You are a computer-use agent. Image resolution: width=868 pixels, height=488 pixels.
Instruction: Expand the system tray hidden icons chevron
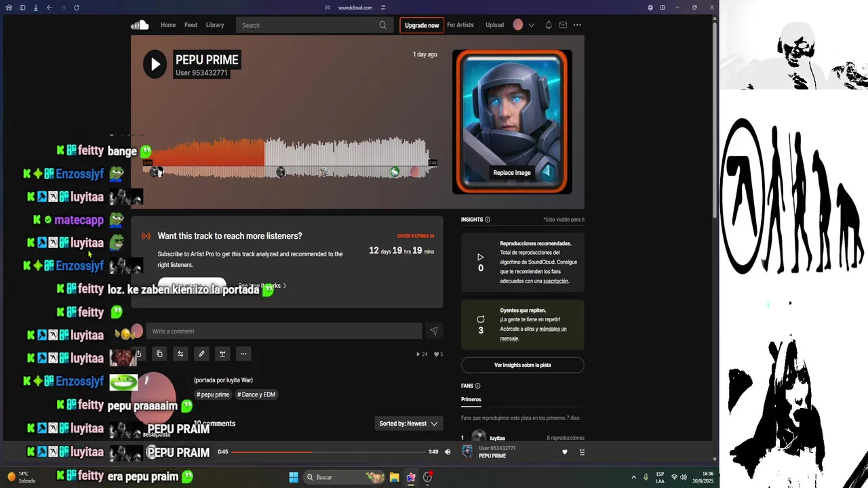[x=634, y=477]
